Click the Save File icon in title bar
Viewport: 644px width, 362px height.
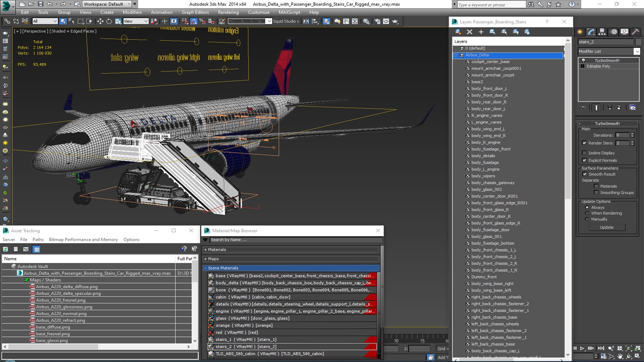pos(41,4)
